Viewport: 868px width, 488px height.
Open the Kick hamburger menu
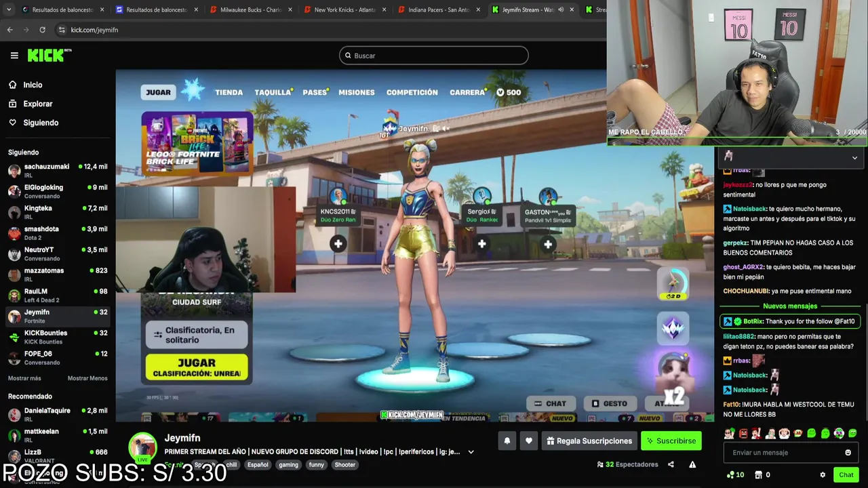click(14, 56)
